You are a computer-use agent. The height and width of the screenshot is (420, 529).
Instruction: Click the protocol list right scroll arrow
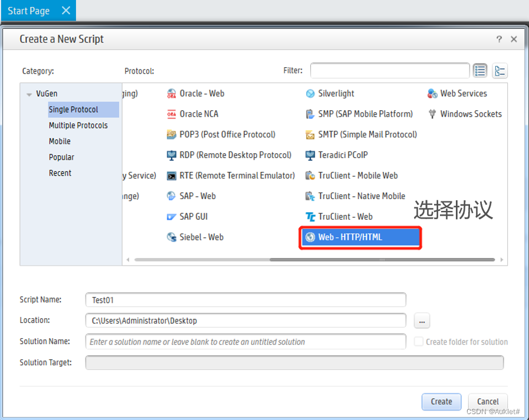pyautogui.click(x=502, y=260)
